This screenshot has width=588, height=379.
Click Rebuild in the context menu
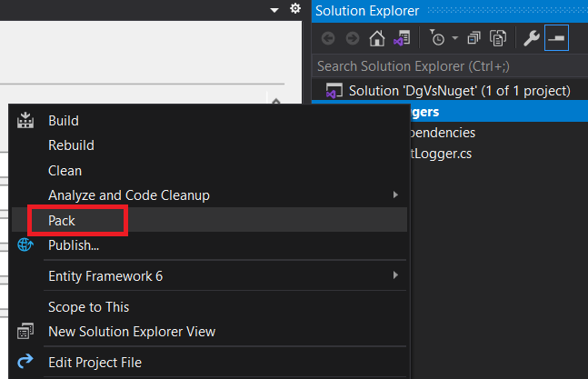[71, 145]
